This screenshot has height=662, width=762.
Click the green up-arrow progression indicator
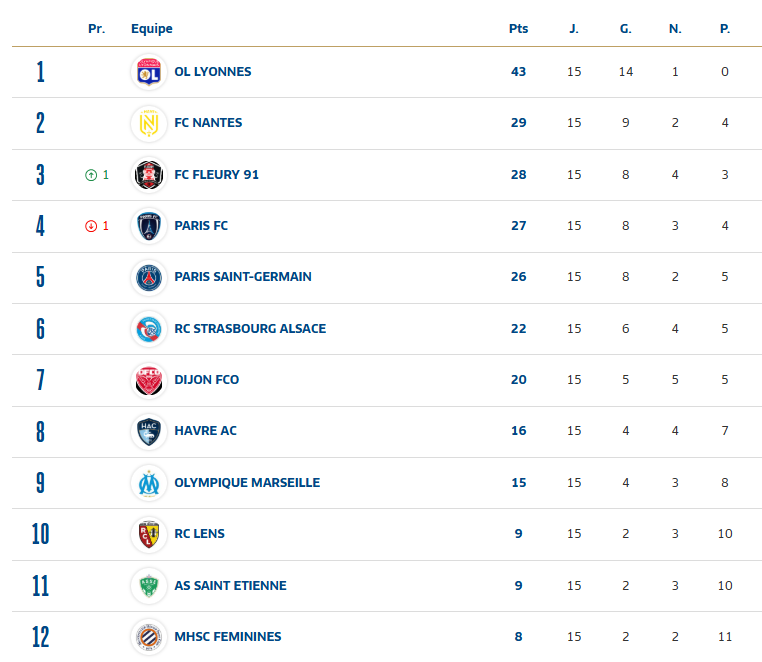(91, 175)
